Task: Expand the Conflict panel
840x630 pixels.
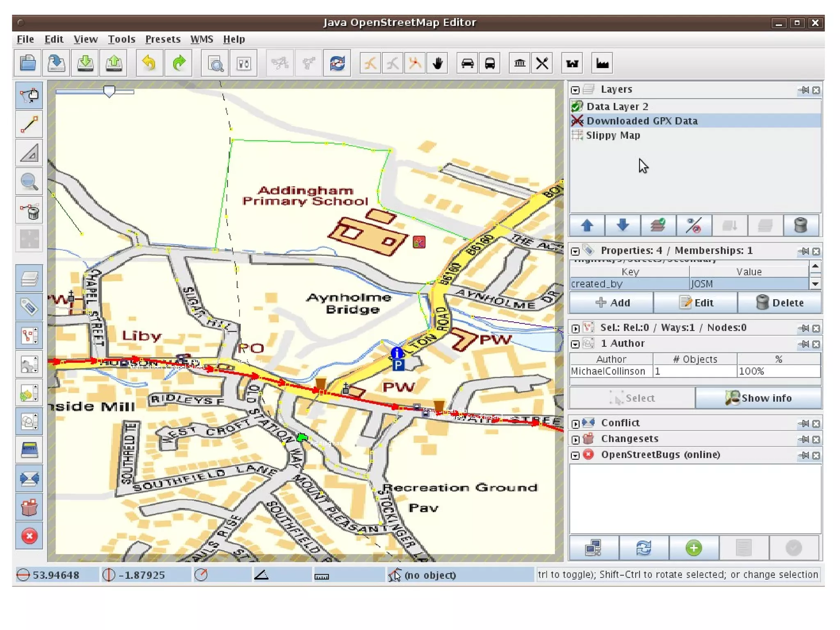Action: pyautogui.click(x=575, y=424)
